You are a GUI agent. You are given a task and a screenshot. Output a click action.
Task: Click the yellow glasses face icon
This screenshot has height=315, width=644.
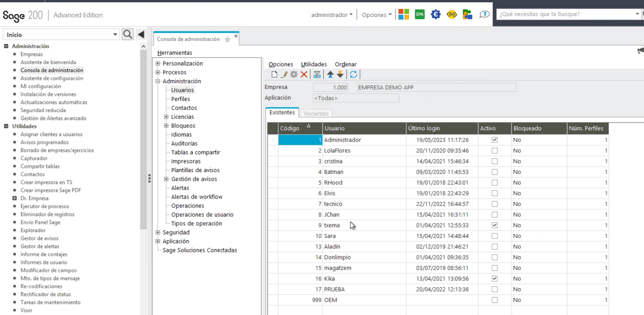(452, 14)
